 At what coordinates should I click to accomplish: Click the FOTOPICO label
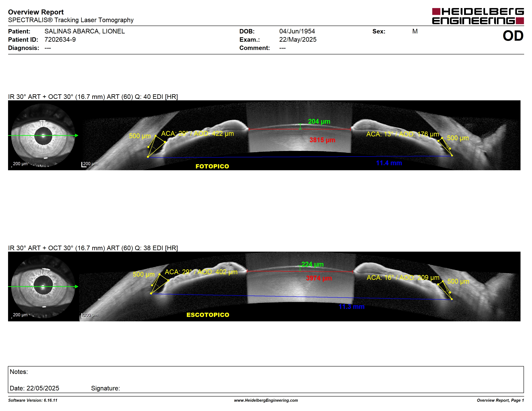coord(212,166)
